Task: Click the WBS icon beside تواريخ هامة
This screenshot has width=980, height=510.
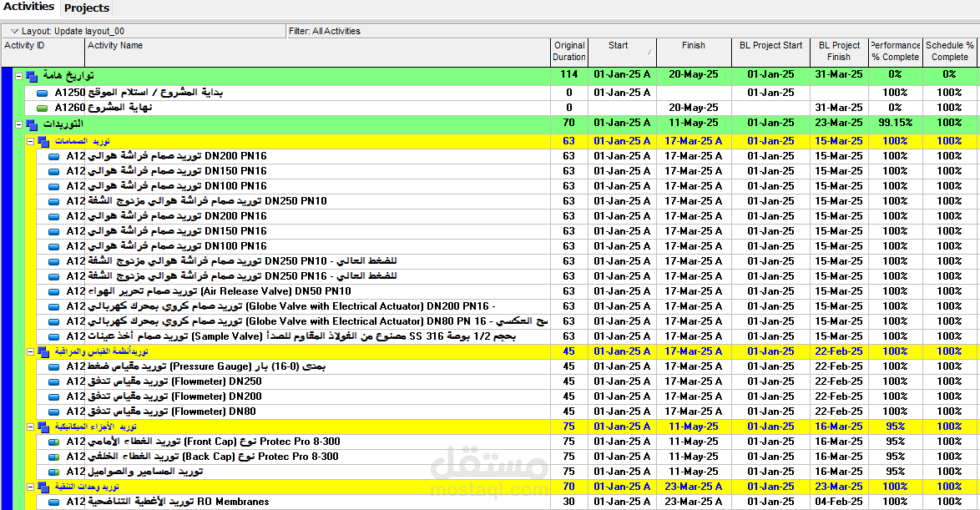Action: tap(32, 76)
